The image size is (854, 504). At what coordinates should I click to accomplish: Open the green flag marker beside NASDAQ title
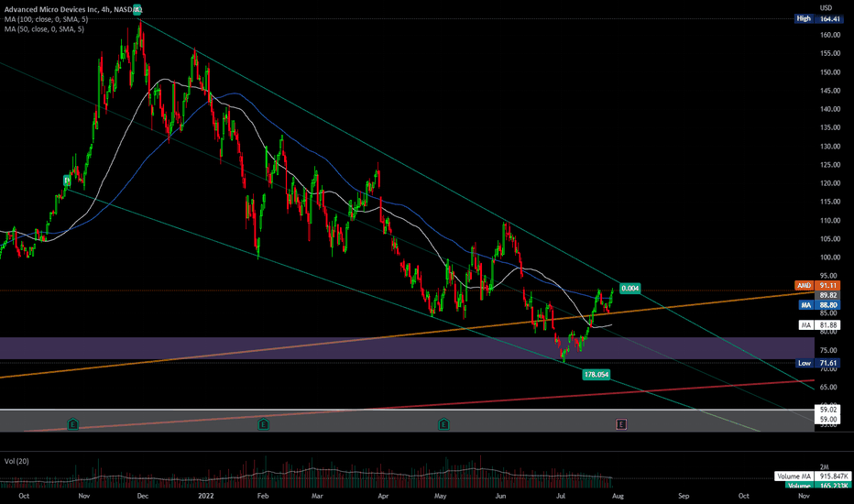click(138, 9)
